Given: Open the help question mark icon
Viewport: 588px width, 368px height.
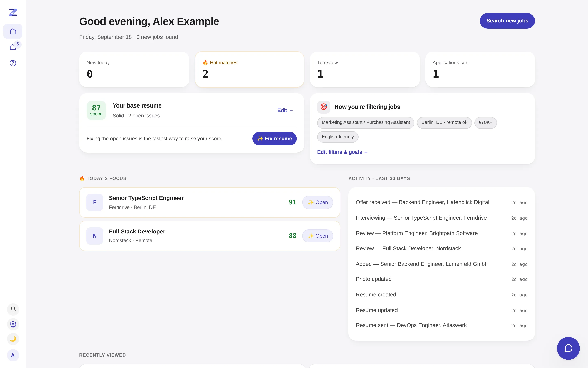Looking at the screenshot, I should pyautogui.click(x=13, y=63).
